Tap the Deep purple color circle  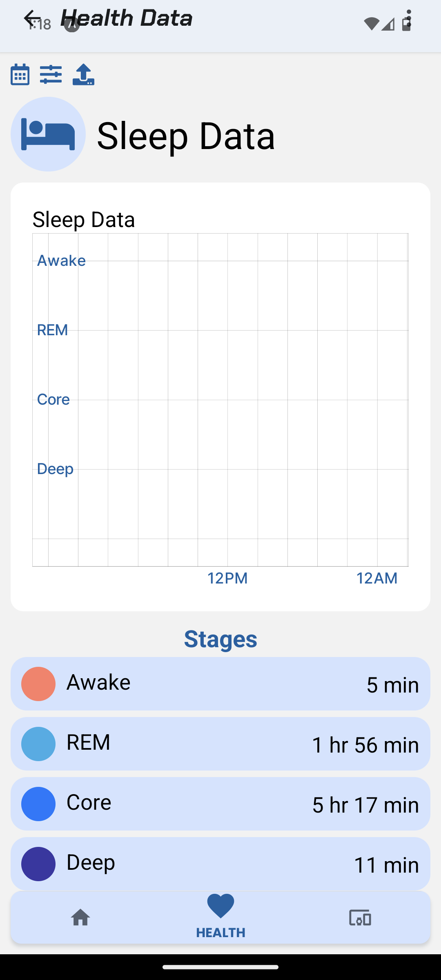tap(38, 864)
